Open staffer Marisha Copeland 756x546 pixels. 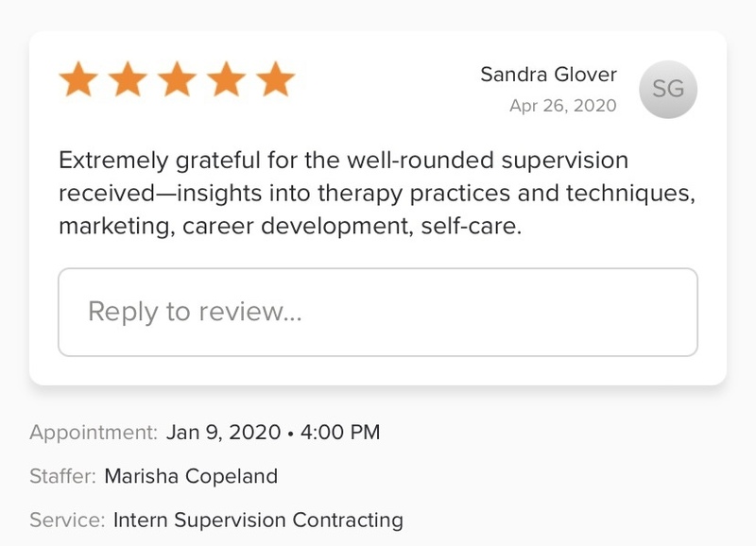point(191,476)
